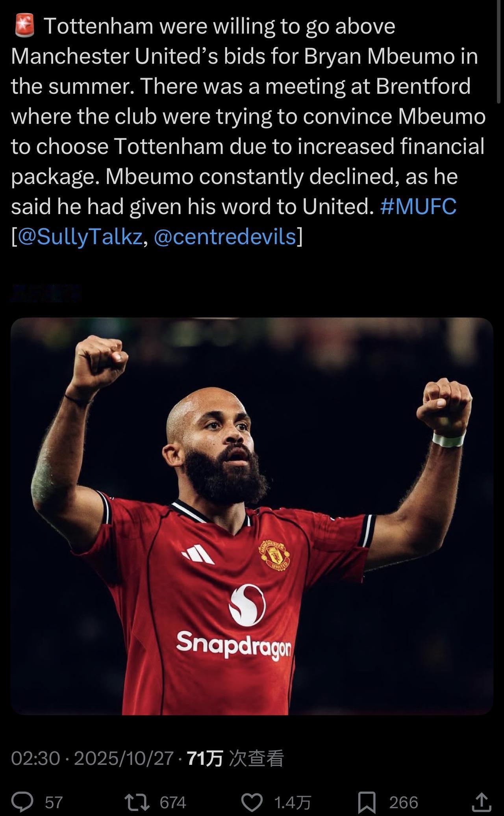Open the @SullyTalkz profile mention
Image resolution: width=504 pixels, height=816 pixels.
coord(80,237)
